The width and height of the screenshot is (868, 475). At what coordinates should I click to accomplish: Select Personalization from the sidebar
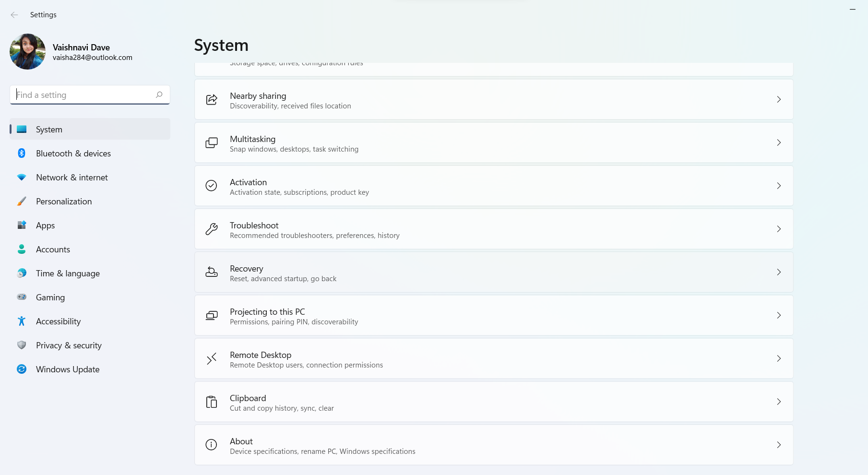pyautogui.click(x=64, y=202)
